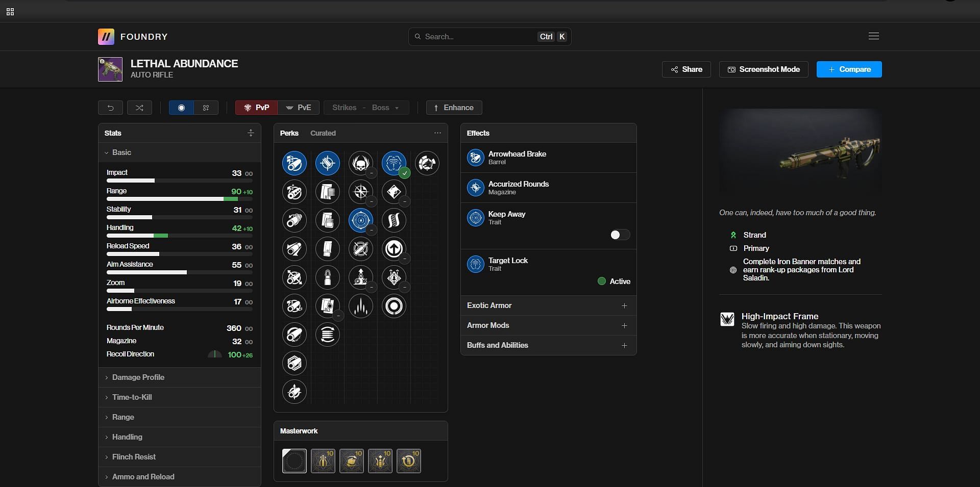Expand the Damage Profile section
Image resolution: width=980 pixels, height=487 pixels.
tap(179, 377)
